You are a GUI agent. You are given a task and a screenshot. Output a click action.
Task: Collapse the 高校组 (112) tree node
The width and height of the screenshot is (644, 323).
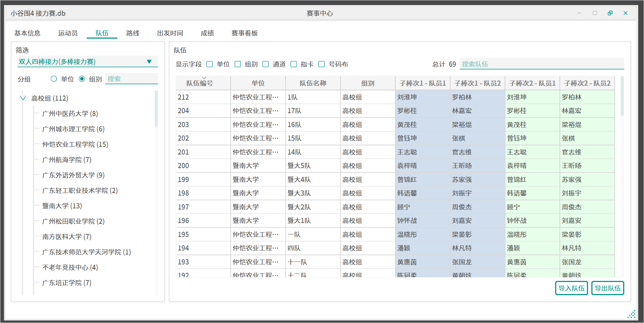pyautogui.click(x=23, y=98)
